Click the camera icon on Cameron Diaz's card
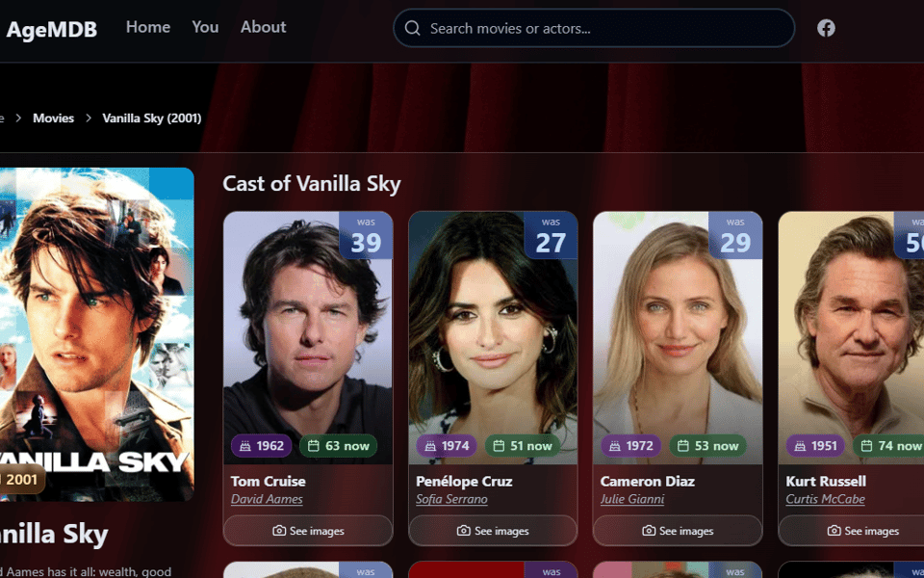 coord(649,531)
